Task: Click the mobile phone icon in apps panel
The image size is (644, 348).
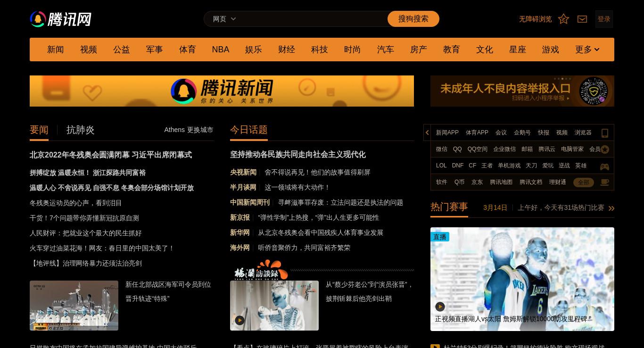Action: 605,133
